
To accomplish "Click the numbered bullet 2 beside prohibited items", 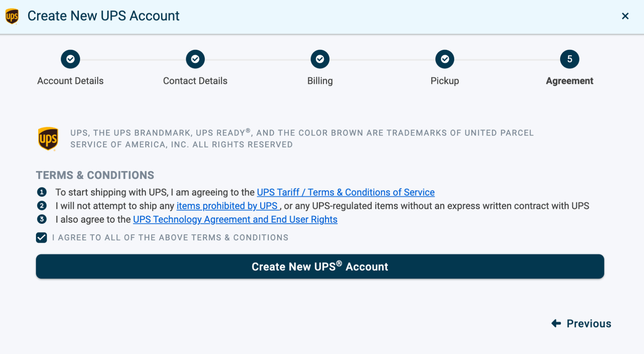I will point(42,206).
